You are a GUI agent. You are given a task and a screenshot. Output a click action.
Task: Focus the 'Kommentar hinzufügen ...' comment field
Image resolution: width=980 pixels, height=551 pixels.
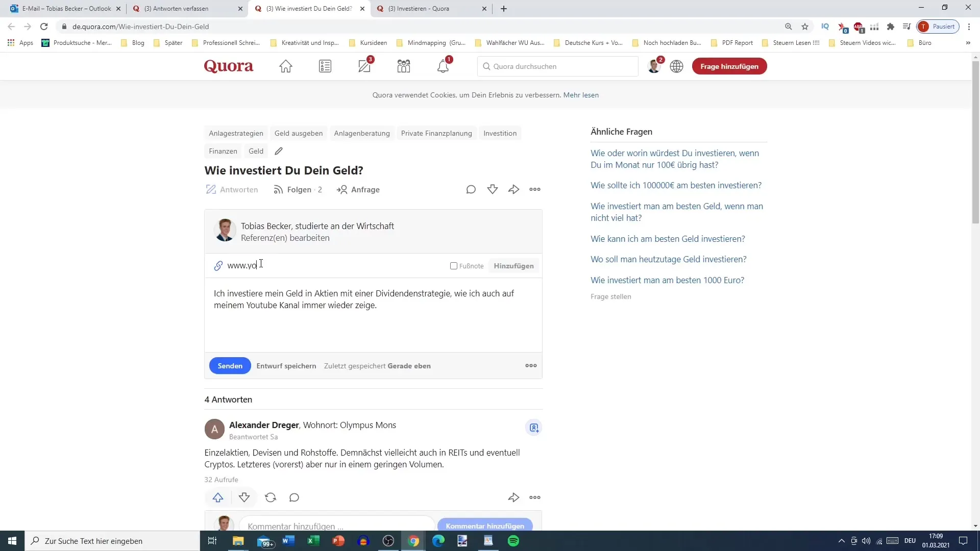pos(337,525)
